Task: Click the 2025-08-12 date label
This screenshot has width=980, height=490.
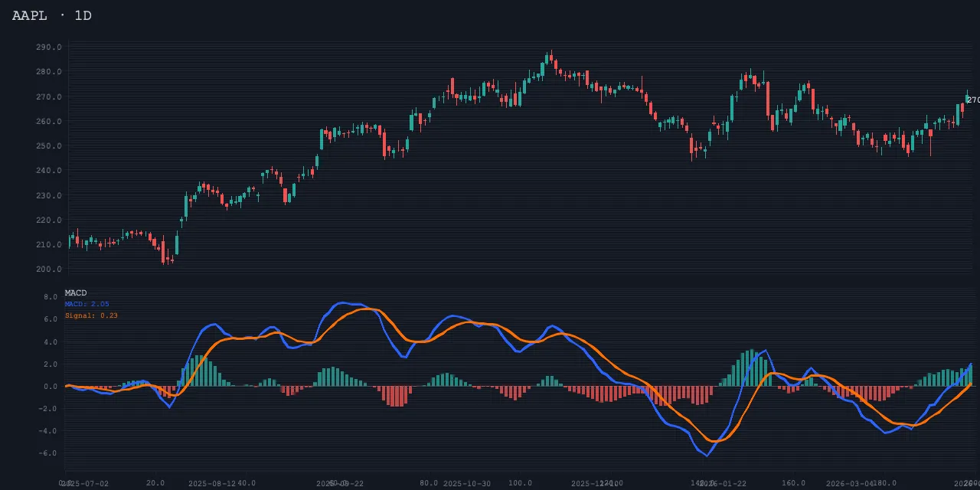Action: (x=212, y=484)
